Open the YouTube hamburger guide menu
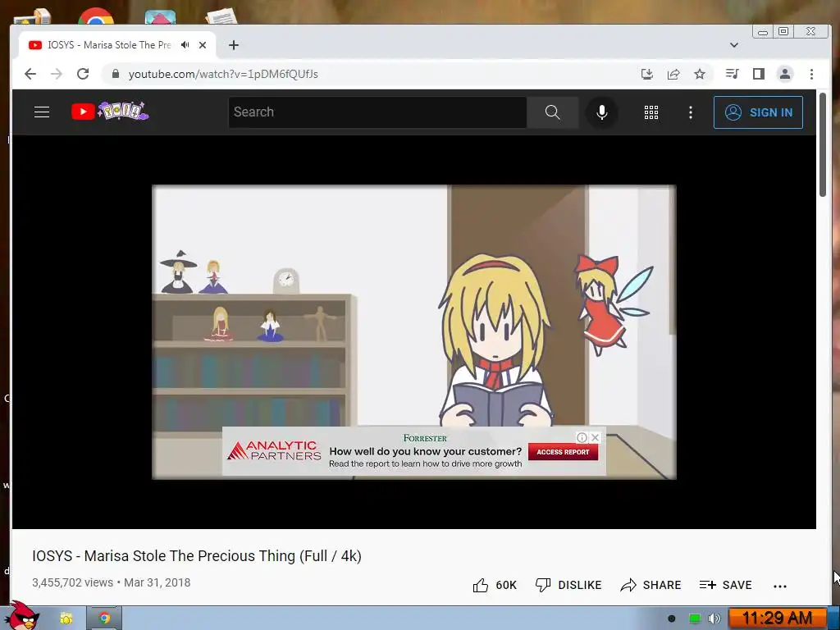Image resolution: width=840 pixels, height=630 pixels. (x=42, y=112)
